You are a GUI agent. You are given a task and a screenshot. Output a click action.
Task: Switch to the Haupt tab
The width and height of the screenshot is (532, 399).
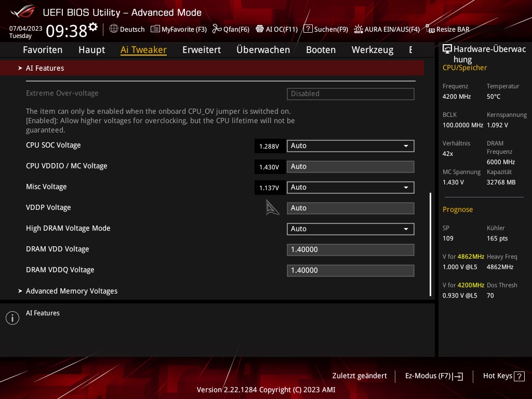(x=91, y=50)
